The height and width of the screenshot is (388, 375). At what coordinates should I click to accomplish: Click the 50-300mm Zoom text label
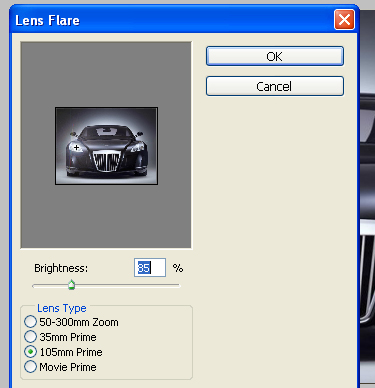pos(79,322)
